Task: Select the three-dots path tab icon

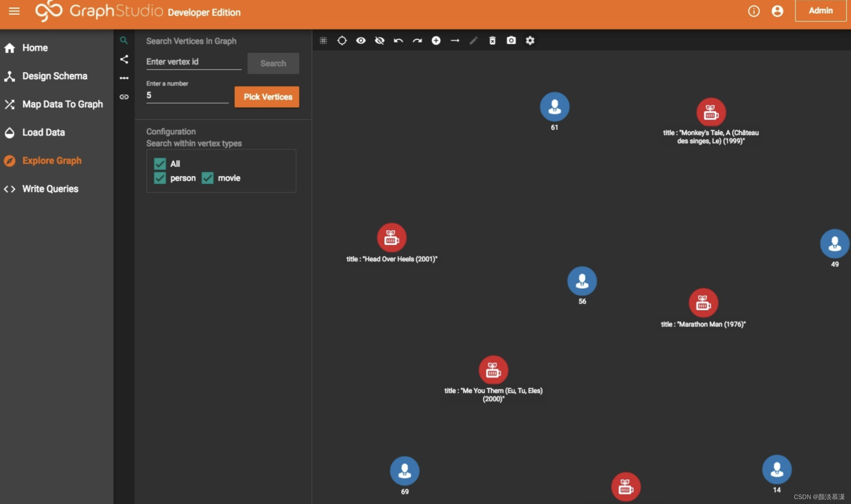Action: pyautogui.click(x=124, y=78)
